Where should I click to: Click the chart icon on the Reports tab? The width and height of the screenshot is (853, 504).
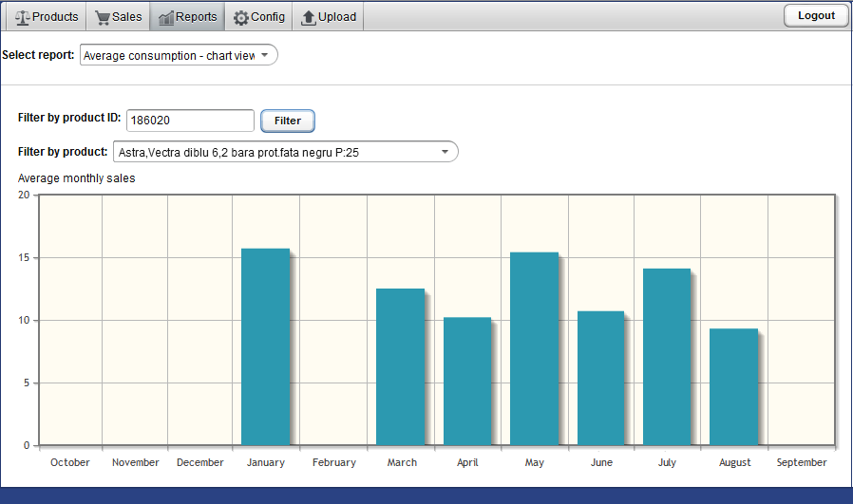pyautogui.click(x=166, y=17)
